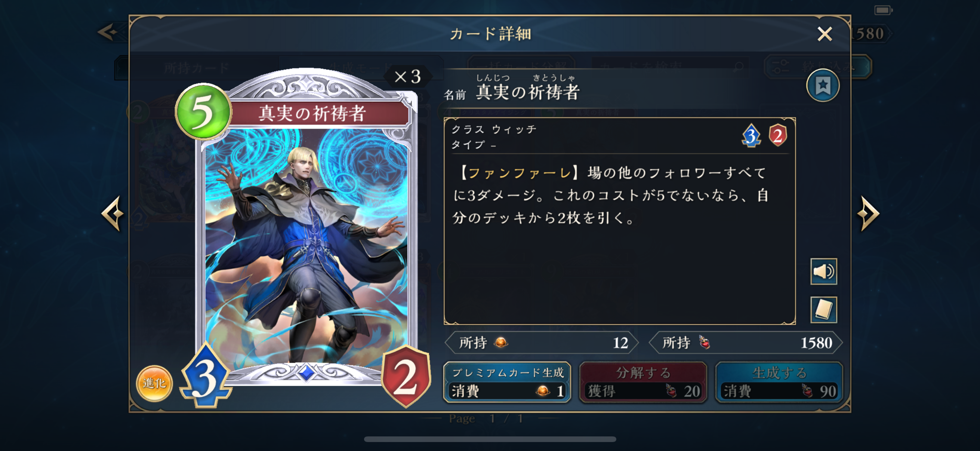Tap the 真実の祈祷者 card artwork
This screenshot has height=451, width=980.
pos(306,245)
